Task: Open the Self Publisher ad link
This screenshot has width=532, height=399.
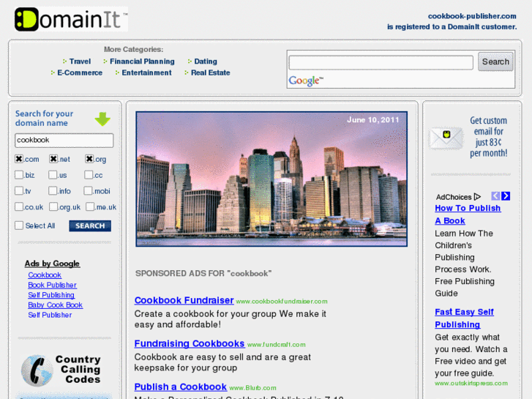Action: (50, 315)
